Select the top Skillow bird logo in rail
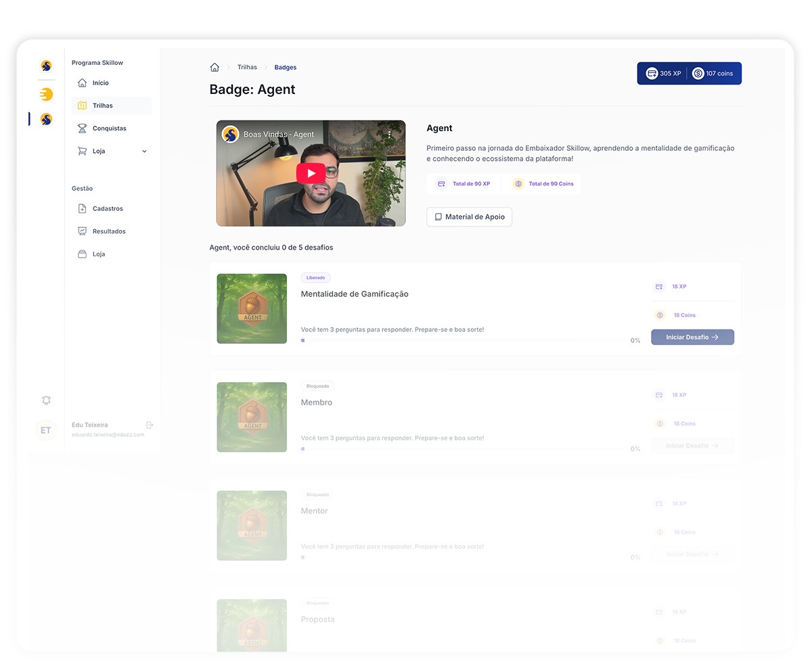Viewport: 812px width, 671px height. pyautogui.click(x=46, y=66)
